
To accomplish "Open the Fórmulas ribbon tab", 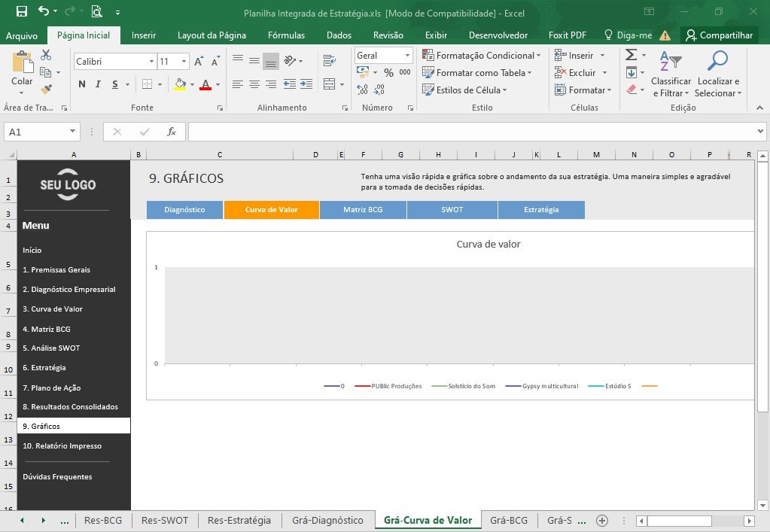I will click(x=286, y=35).
